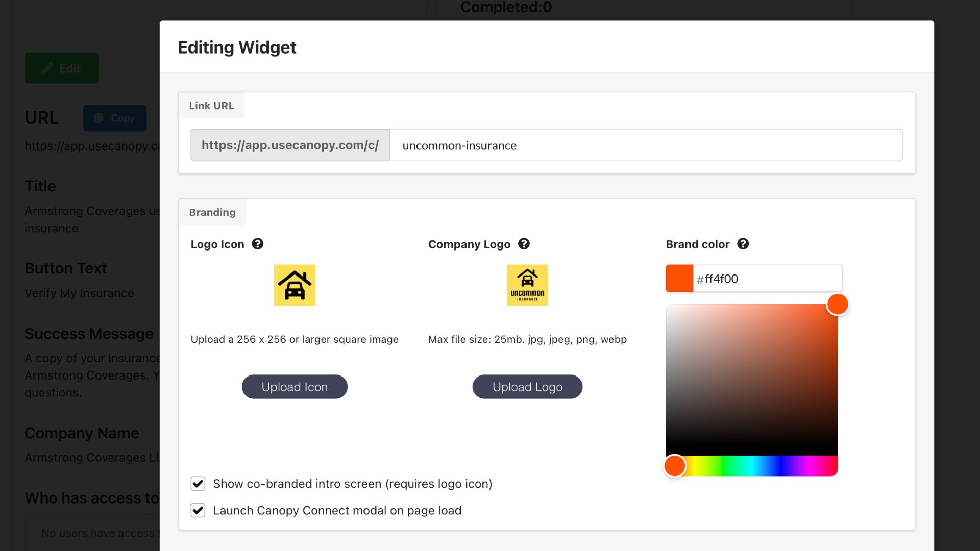Click the orange handle on the hue slider
This screenshot has height=551, width=980.
674,465
